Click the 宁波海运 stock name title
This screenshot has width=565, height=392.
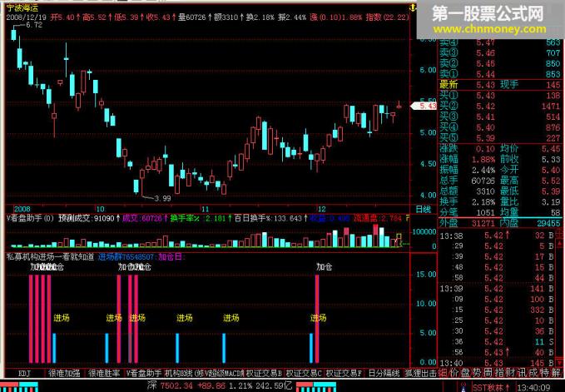click(x=22, y=7)
